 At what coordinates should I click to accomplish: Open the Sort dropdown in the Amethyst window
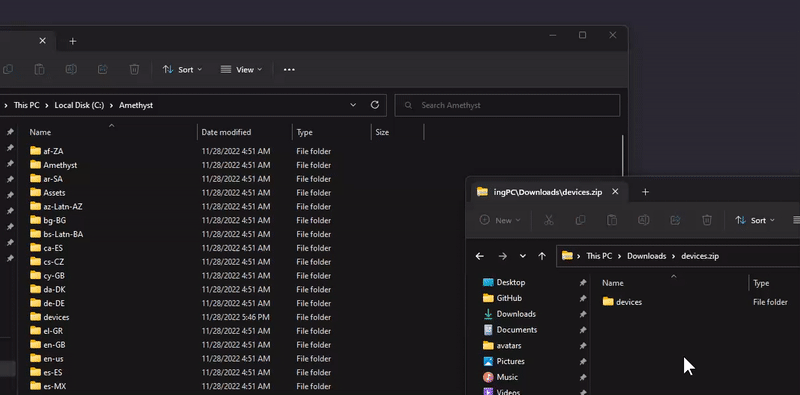pos(182,69)
